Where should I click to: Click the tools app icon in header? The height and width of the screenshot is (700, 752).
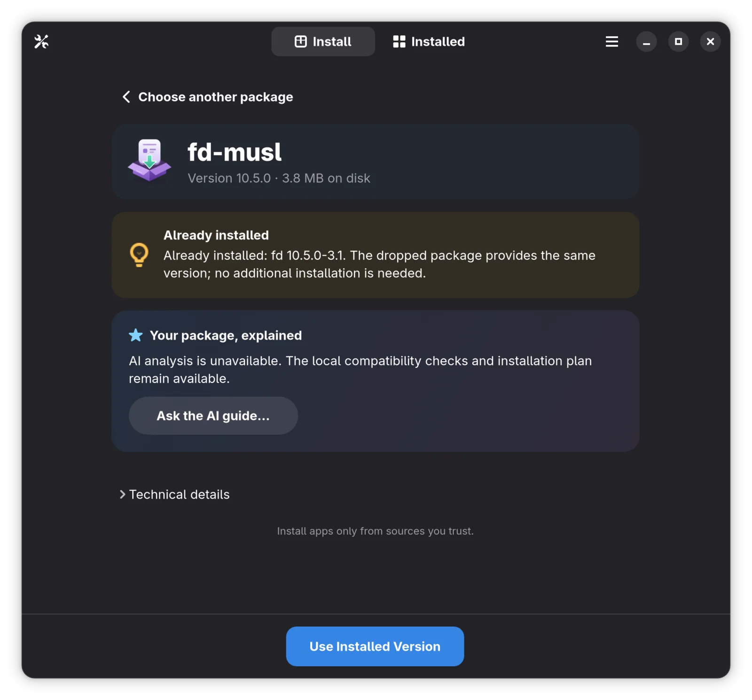pos(41,42)
